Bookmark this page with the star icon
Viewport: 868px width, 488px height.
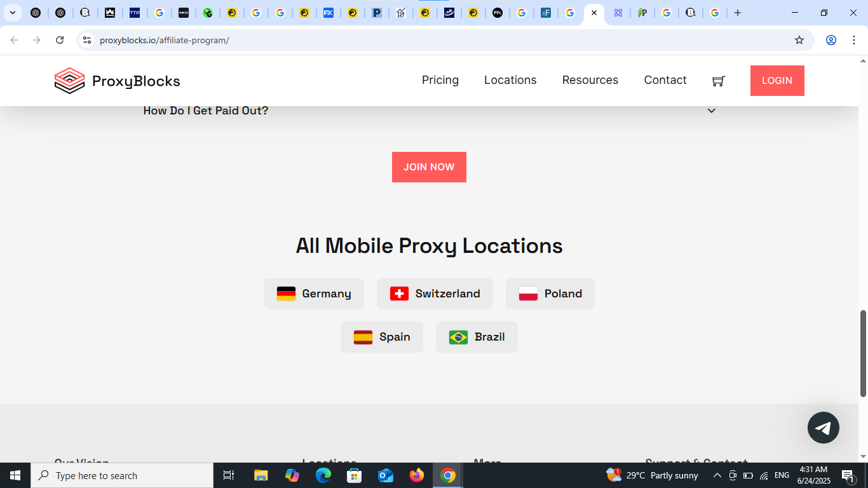(x=799, y=40)
